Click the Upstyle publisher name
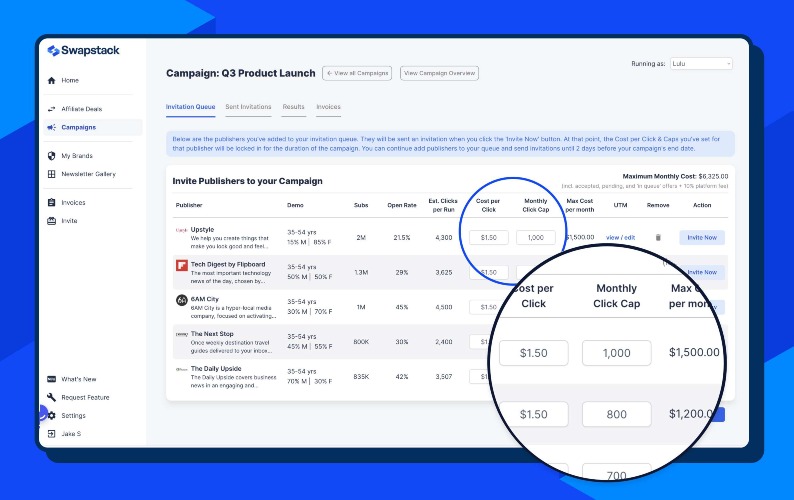The width and height of the screenshot is (794, 500). click(x=202, y=229)
